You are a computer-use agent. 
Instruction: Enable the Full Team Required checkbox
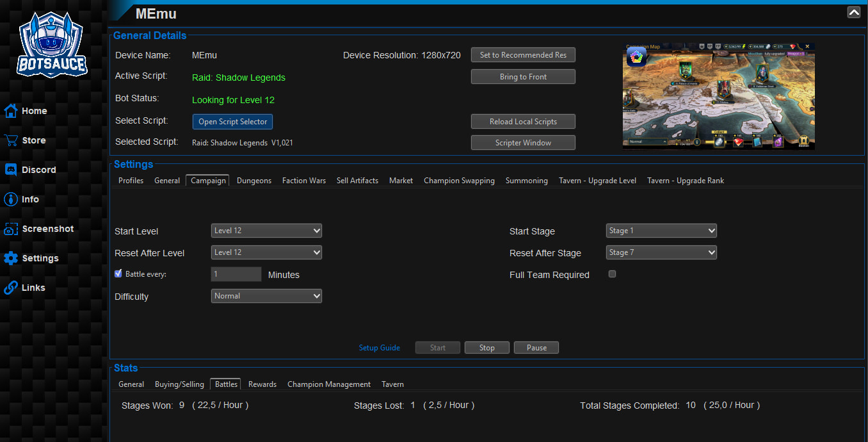[612, 274]
